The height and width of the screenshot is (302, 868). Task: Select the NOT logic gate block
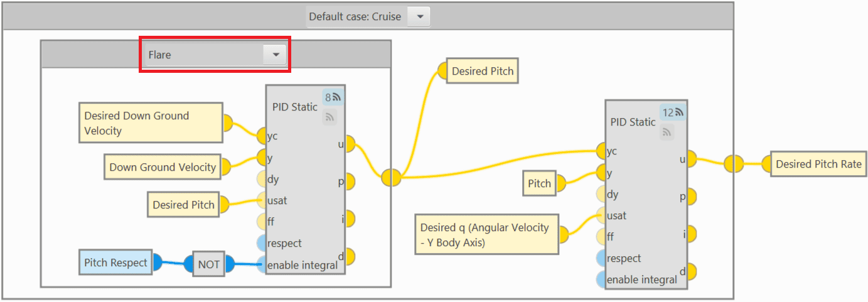(x=209, y=264)
